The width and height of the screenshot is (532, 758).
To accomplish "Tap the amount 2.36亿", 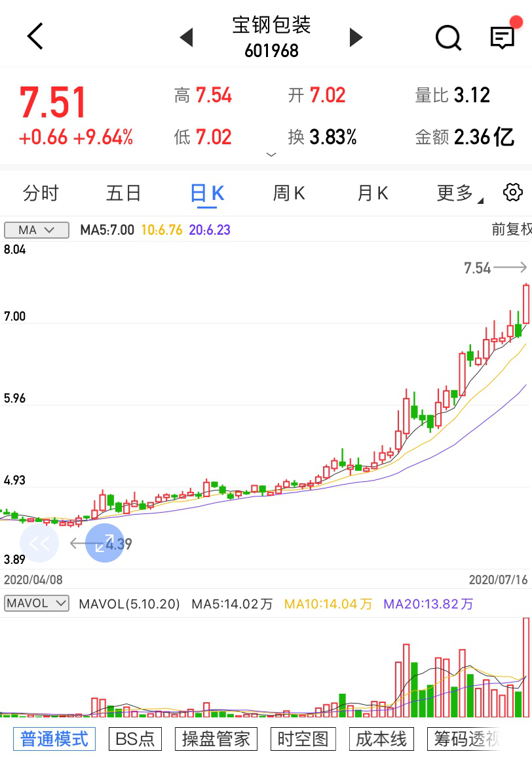I will tap(484, 137).
